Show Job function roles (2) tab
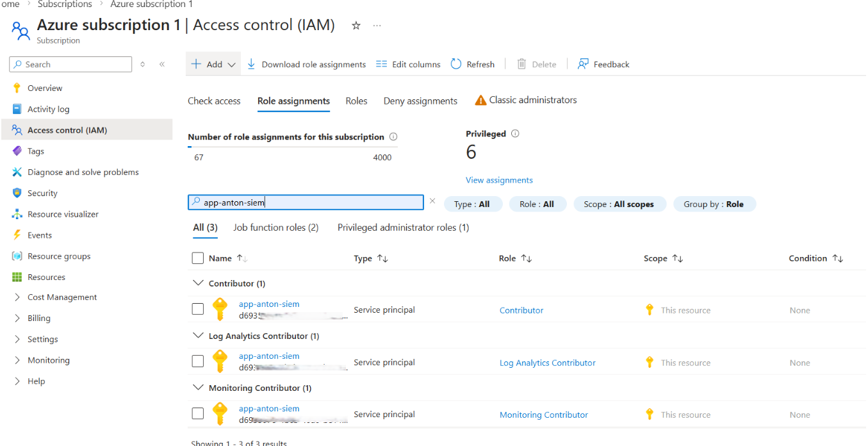868x446 pixels. coord(275,227)
